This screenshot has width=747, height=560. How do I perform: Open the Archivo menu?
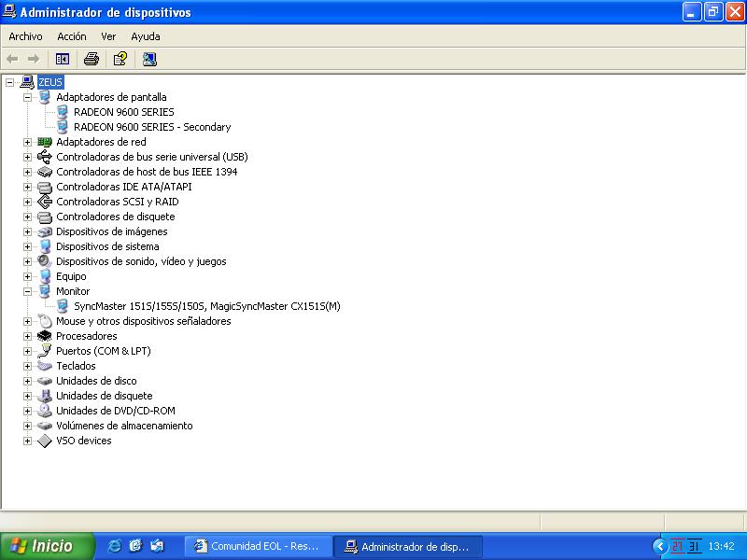point(25,36)
